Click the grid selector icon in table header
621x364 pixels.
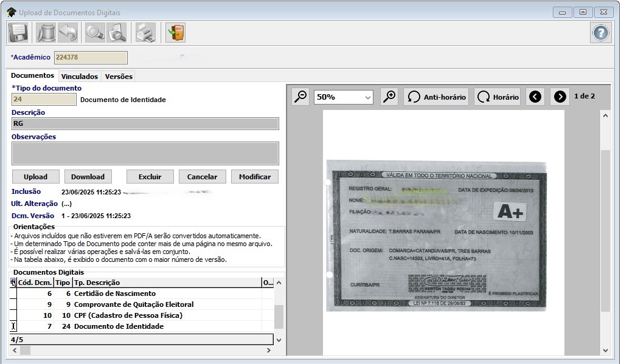click(13, 283)
